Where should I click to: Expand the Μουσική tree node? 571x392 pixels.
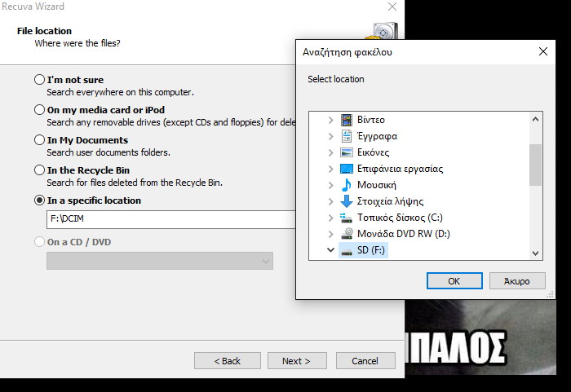330,185
